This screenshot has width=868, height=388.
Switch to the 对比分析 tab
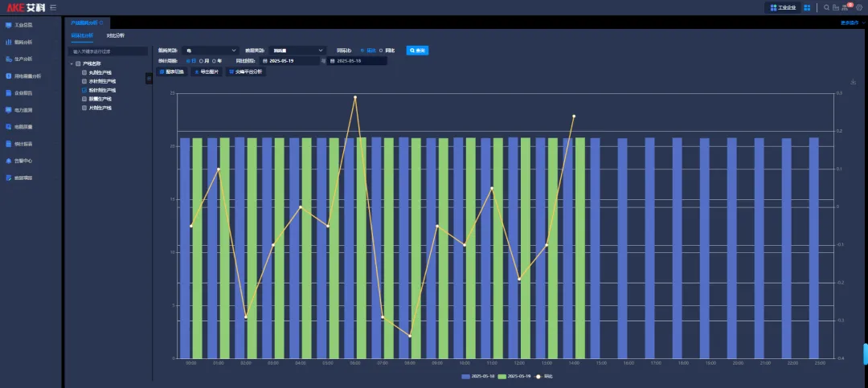(116, 35)
